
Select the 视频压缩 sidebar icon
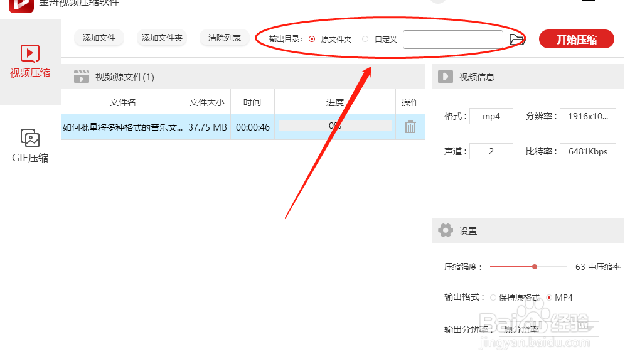[x=30, y=60]
